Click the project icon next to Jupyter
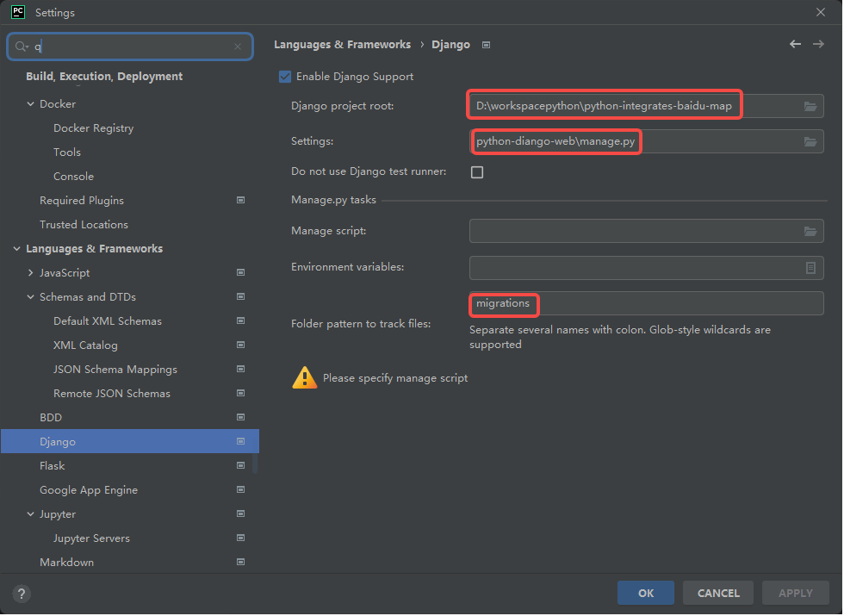The height and width of the screenshot is (616, 844). [240, 514]
